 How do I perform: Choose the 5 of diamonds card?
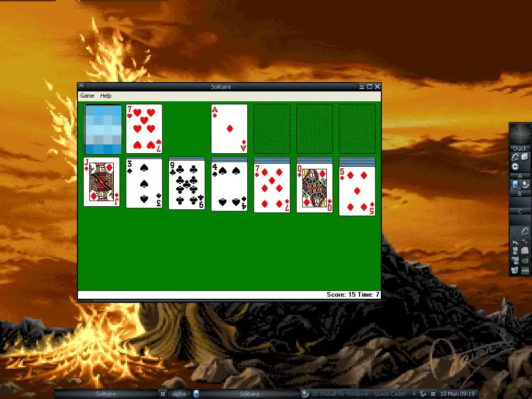(x=357, y=191)
